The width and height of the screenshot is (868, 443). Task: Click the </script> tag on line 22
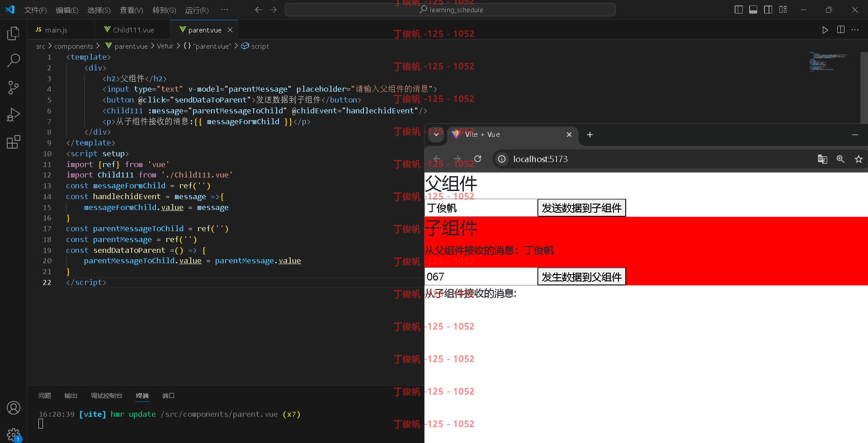coord(86,282)
